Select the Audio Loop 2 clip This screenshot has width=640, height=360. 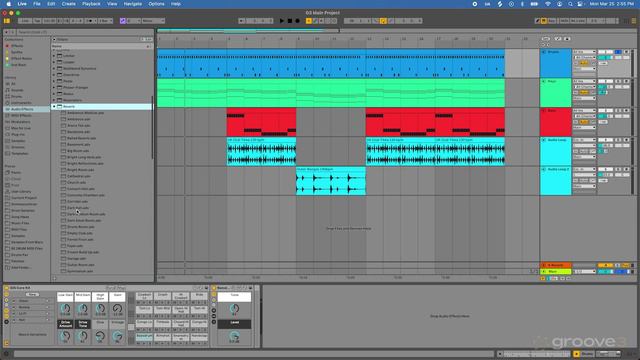point(331,180)
